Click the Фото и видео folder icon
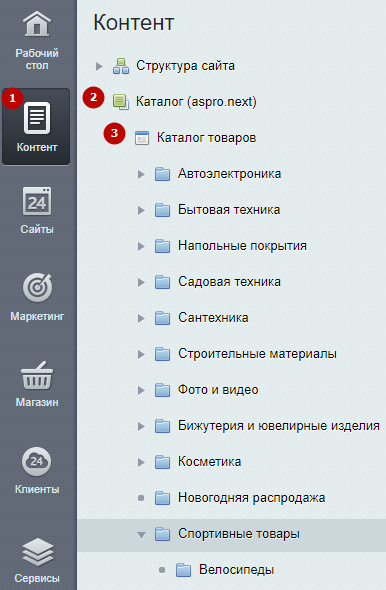Viewport: 386px width, 590px height. pos(163,390)
